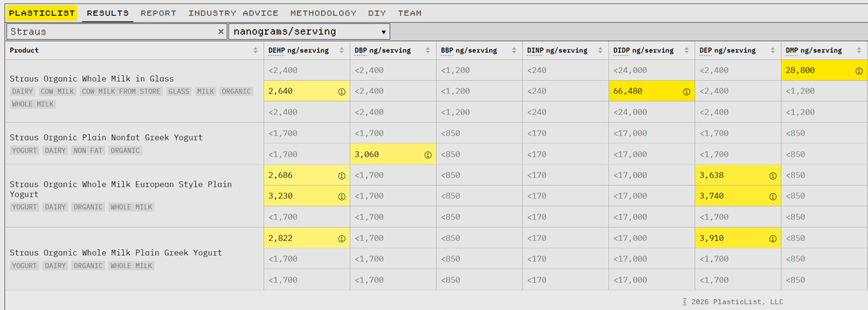Select the 3,060 DBP cell value
Image resolution: width=868 pixels, height=310 pixels.
tap(367, 154)
